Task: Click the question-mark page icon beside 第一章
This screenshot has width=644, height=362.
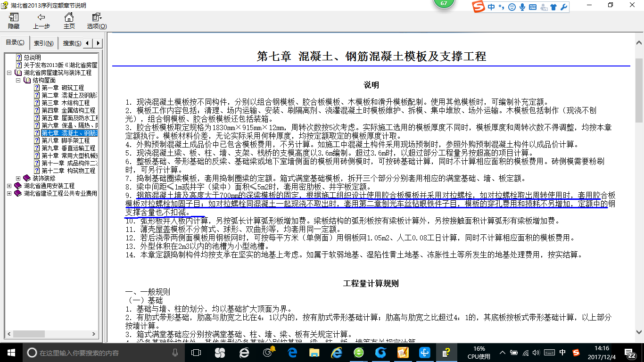Action: point(36,88)
